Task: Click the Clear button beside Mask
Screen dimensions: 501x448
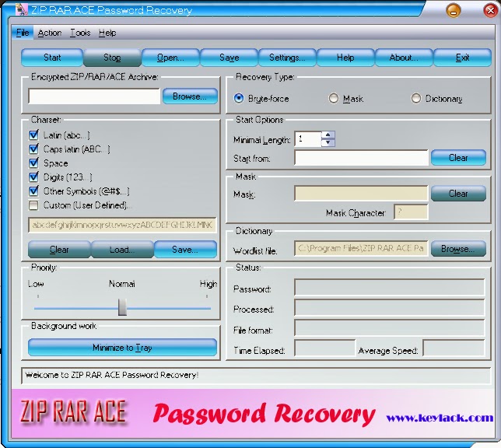Action: click(458, 194)
